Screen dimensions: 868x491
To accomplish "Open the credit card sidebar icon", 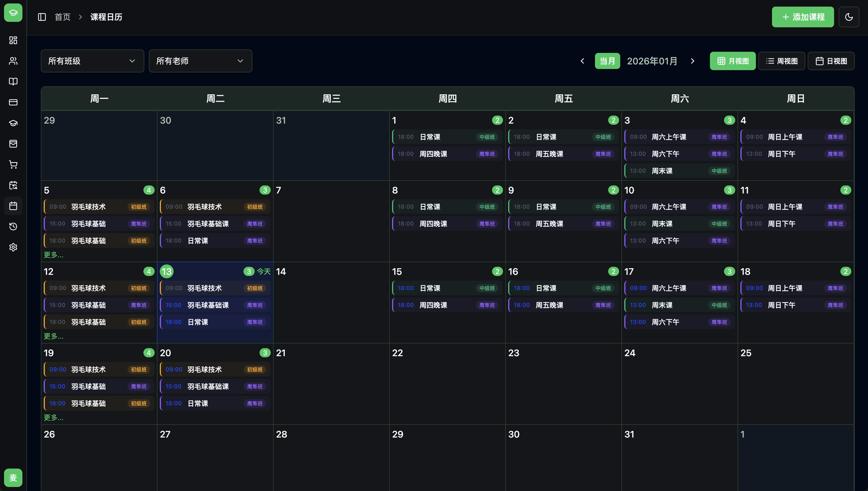I will 13,102.
